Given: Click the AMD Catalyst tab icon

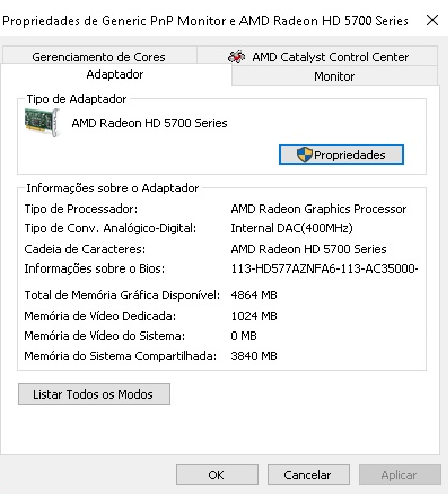Looking at the screenshot, I should 236,56.
